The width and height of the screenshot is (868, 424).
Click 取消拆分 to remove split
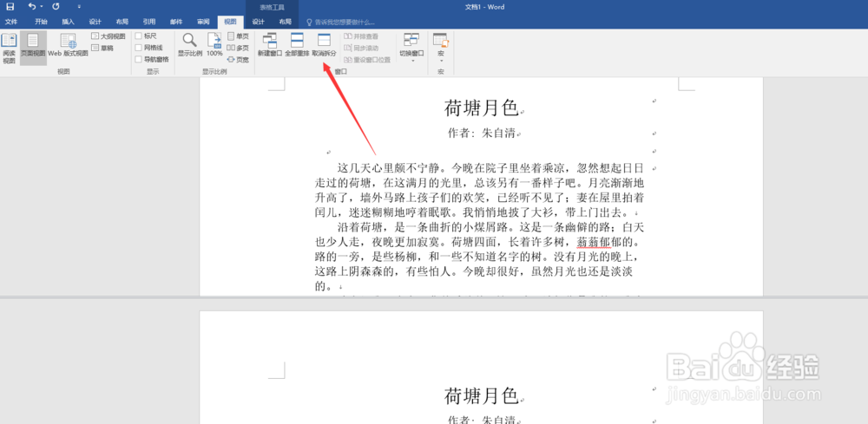(324, 45)
